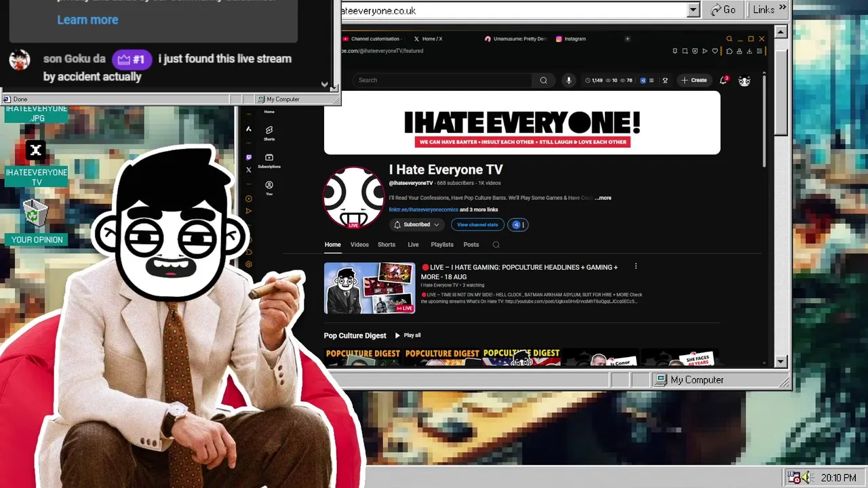Open the You section in the sidebar

tap(269, 188)
